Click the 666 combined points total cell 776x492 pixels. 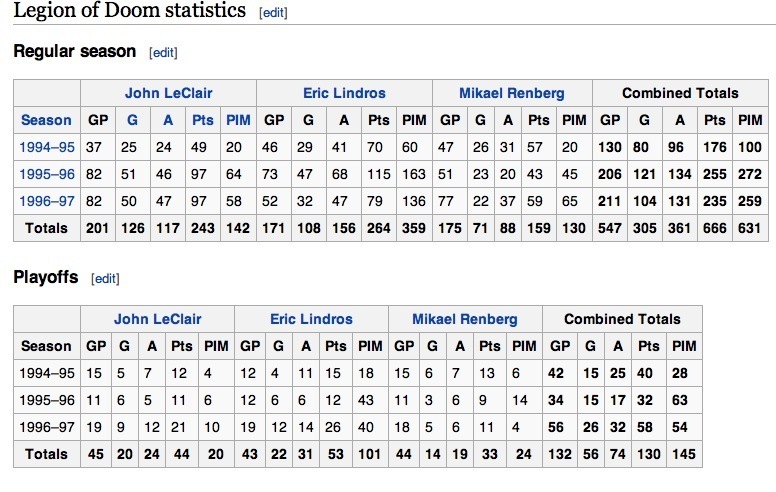coord(712,228)
